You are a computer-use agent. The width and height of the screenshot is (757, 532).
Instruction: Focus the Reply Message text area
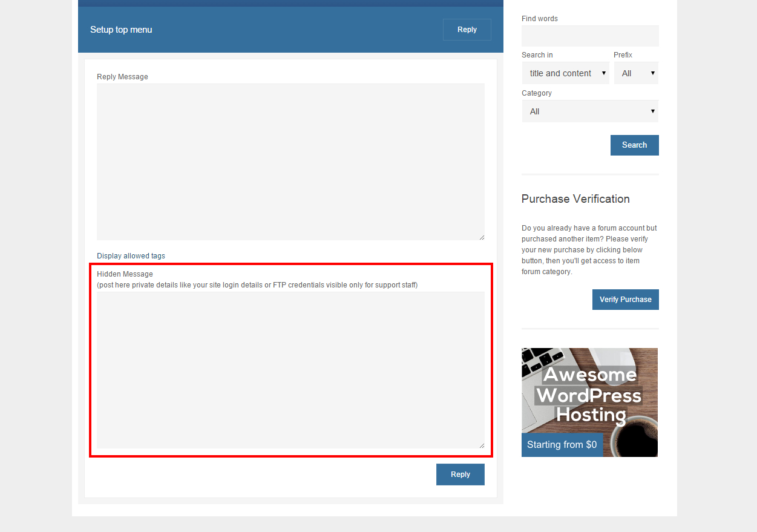[290, 162]
